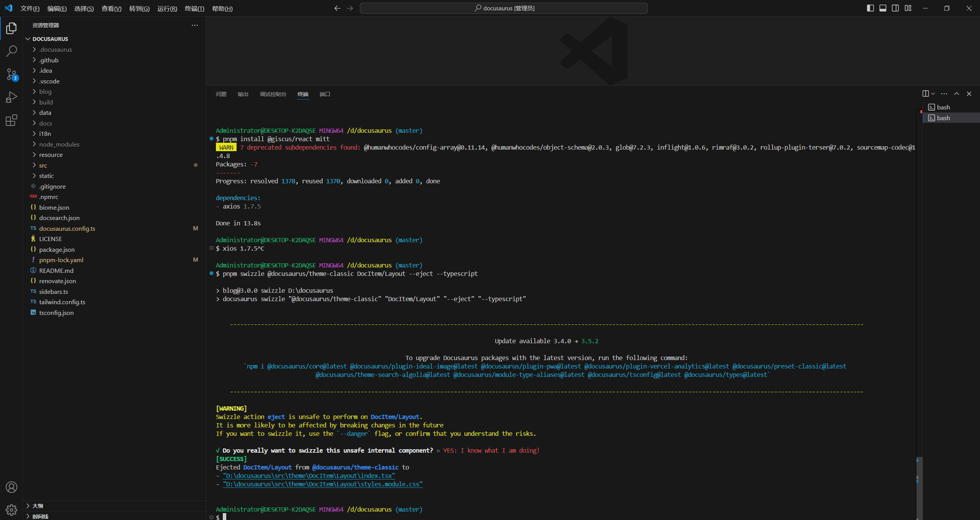The image size is (980, 520).
Task: Close the terminal panel with X
Action: coord(969,94)
